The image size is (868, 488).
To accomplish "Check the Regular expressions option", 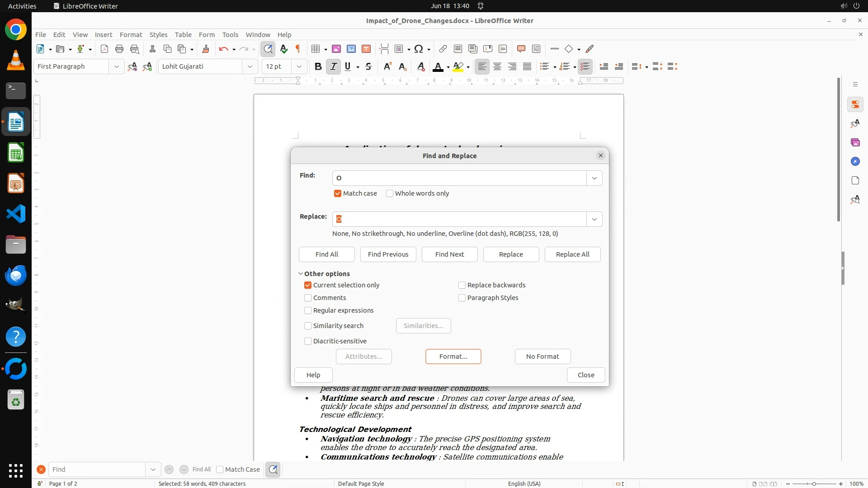I will click(308, 310).
